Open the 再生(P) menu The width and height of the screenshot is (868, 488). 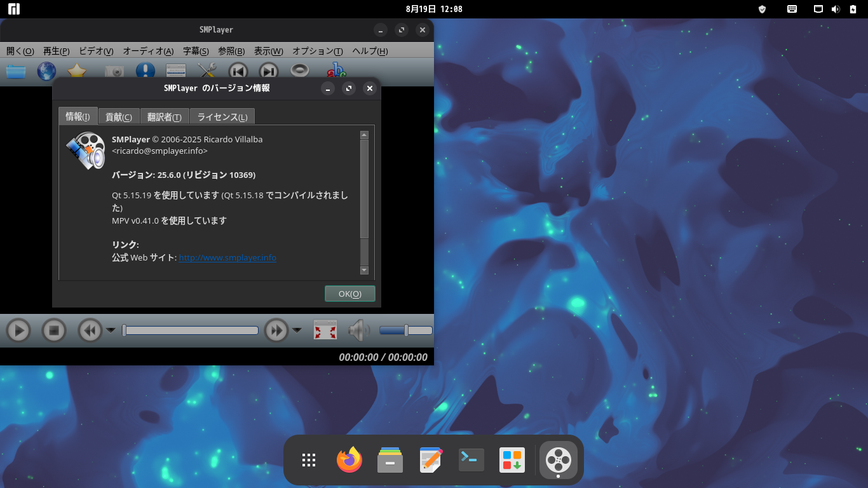tap(57, 51)
